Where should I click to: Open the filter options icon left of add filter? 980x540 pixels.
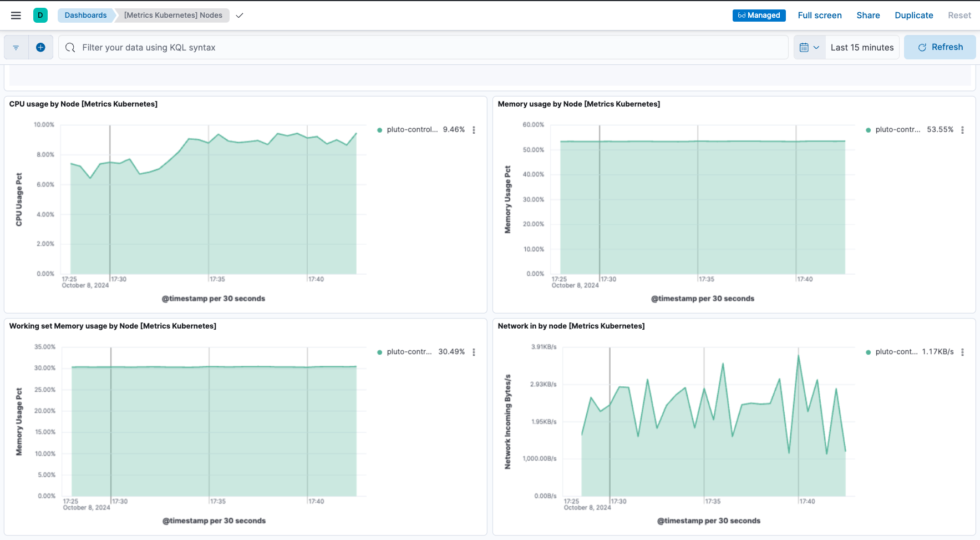click(x=16, y=47)
